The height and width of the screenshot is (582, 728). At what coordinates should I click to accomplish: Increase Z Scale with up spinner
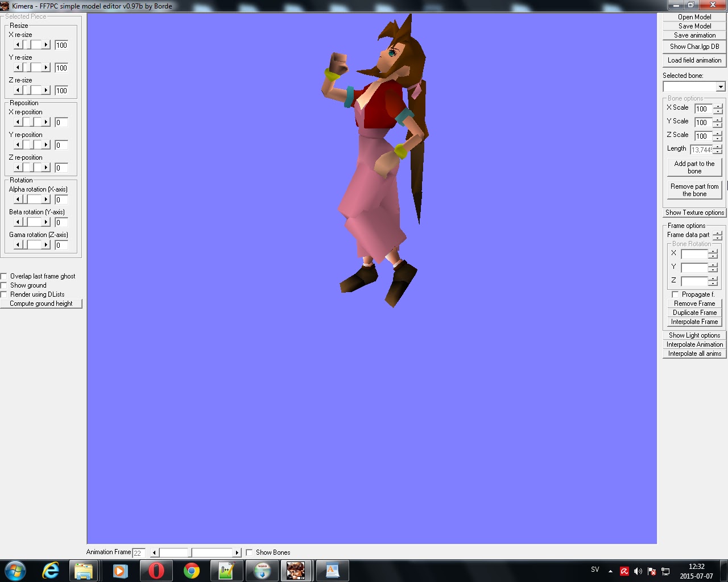coord(718,134)
